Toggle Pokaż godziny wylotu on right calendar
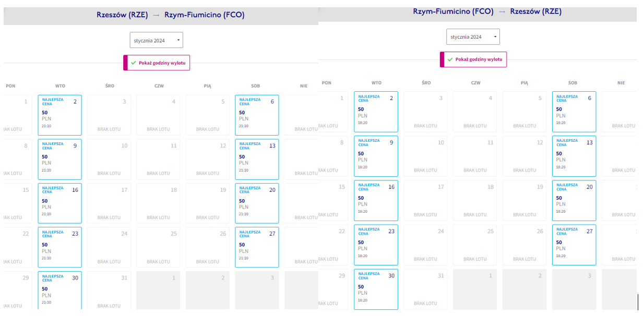The image size is (644, 316). [473, 59]
